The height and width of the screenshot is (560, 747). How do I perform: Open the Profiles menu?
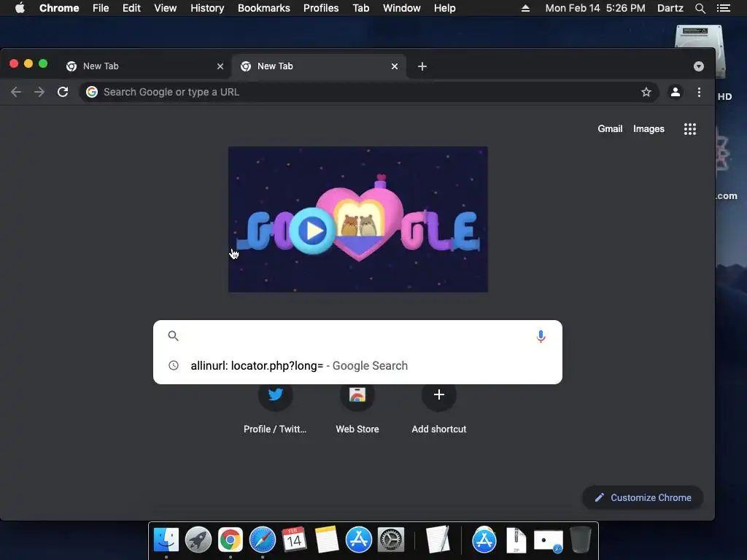click(321, 8)
